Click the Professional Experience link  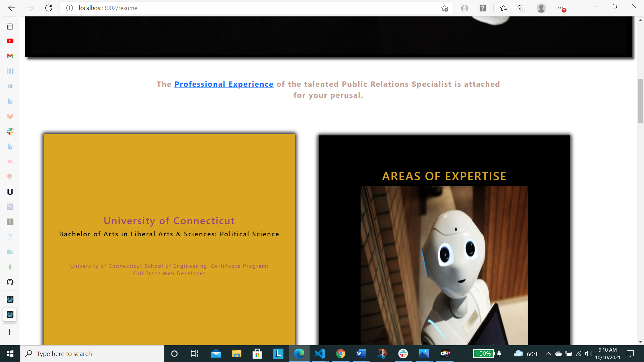click(x=224, y=84)
